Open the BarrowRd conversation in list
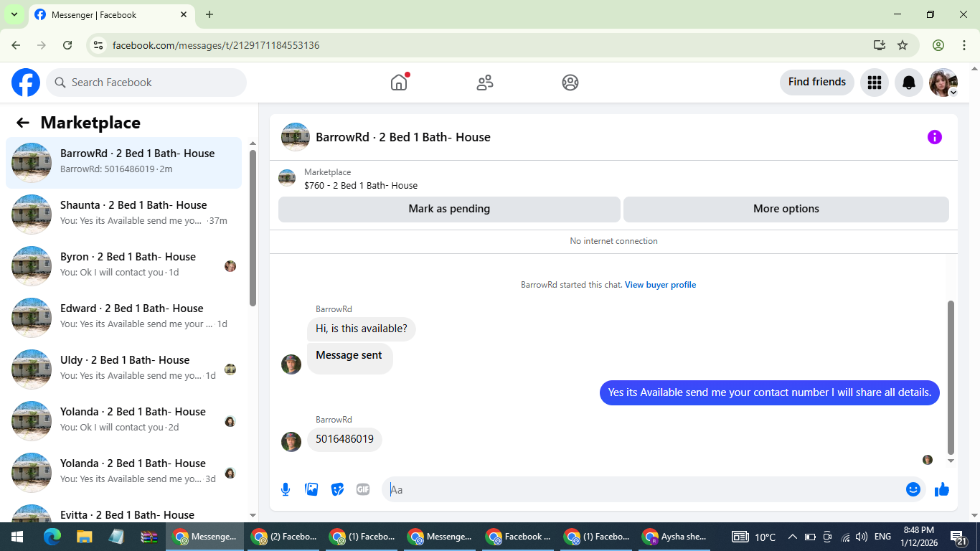This screenshot has width=980, height=551. (x=123, y=163)
